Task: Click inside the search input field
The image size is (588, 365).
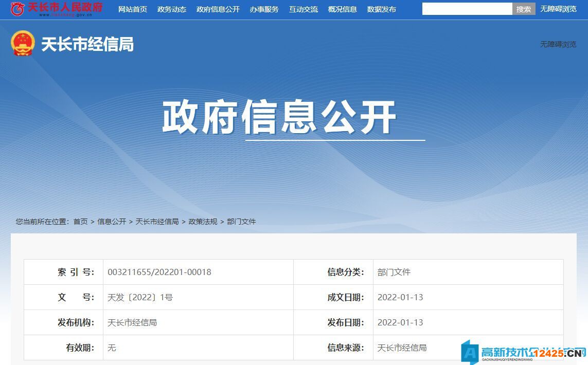Action: [466, 9]
